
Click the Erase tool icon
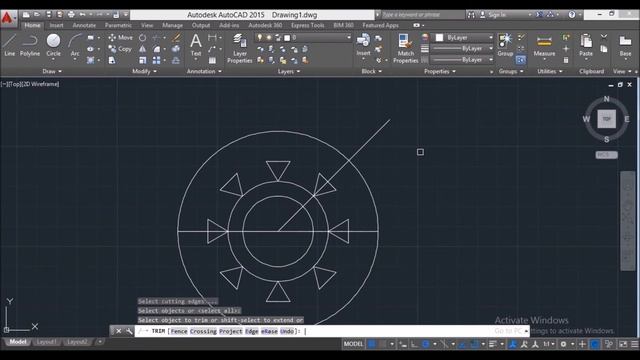point(176,38)
